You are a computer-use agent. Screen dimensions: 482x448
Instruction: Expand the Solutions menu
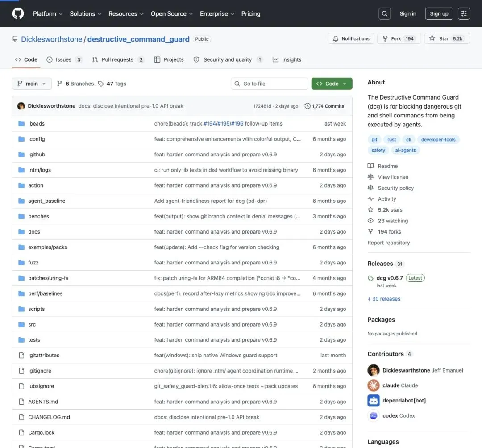coord(85,13)
